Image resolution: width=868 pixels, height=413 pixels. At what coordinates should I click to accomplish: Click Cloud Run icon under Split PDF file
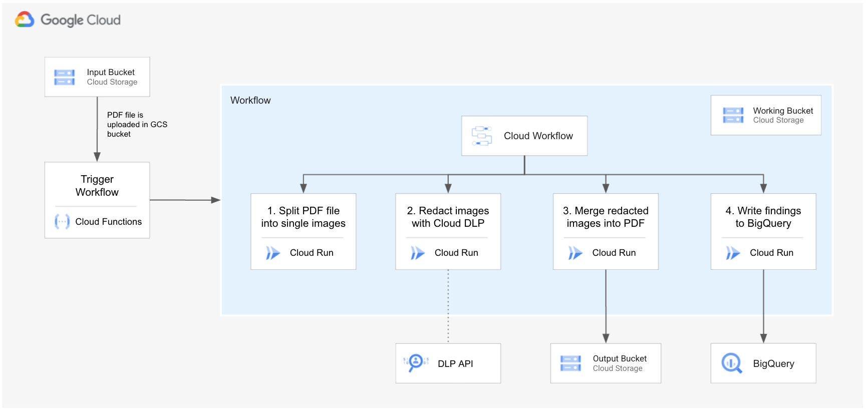point(272,253)
